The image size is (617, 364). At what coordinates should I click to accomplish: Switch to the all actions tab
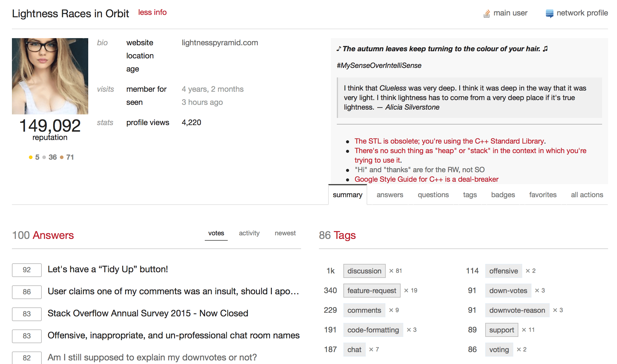(x=587, y=195)
